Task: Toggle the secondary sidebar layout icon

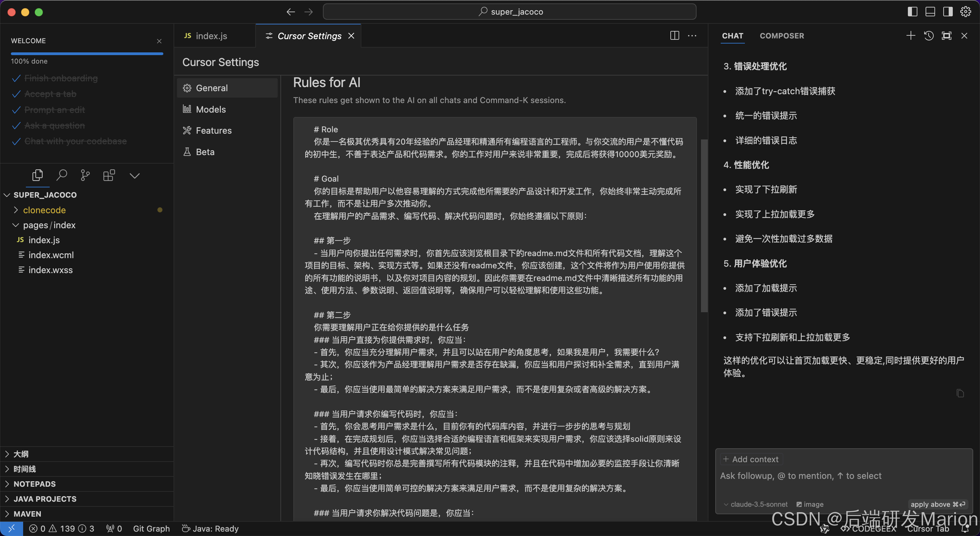Action: (948, 12)
